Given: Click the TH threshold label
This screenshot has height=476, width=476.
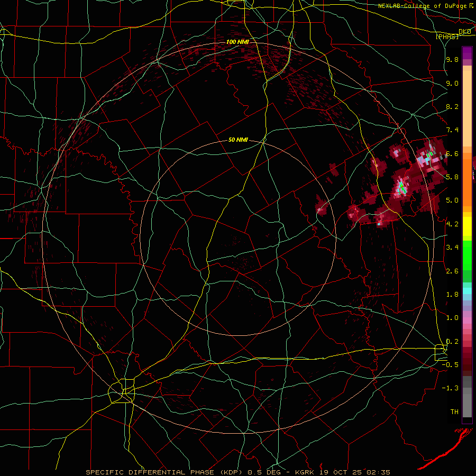Looking at the screenshot, I should coord(454,412).
